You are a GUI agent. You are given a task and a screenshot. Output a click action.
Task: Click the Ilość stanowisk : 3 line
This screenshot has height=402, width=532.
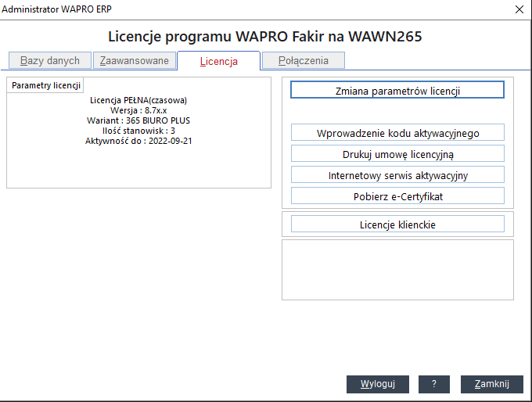pos(138,131)
